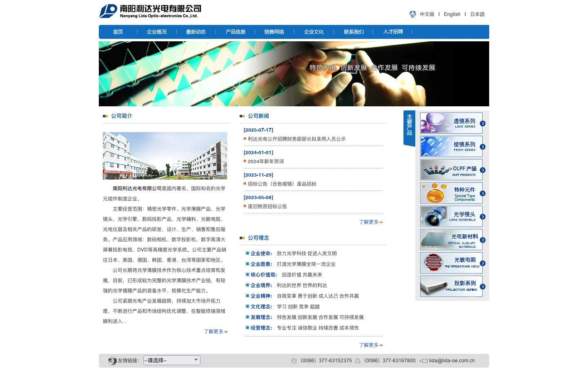The height and width of the screenshot is (368, 588).
Task: Open news 利达光电公开招聘财务部部长拟录用人员公示
Action: pyautogui.click(x=297, y=139)
